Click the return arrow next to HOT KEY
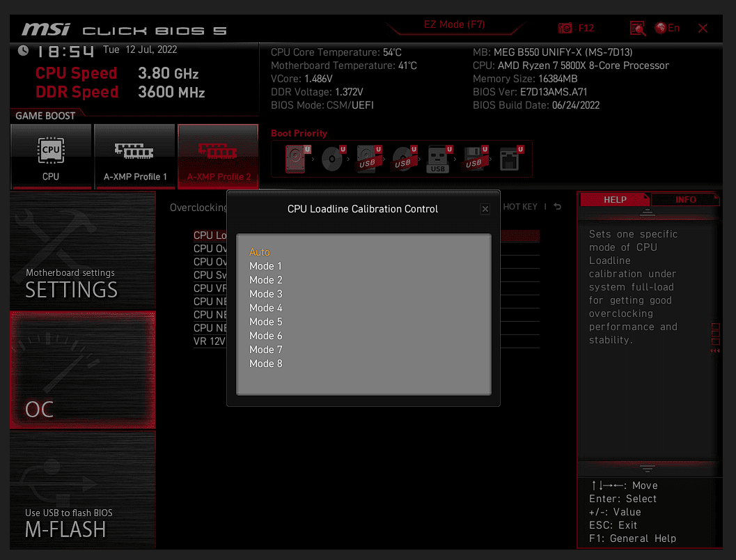Screen dimensions: 736x560 click(x=558, y=207)
